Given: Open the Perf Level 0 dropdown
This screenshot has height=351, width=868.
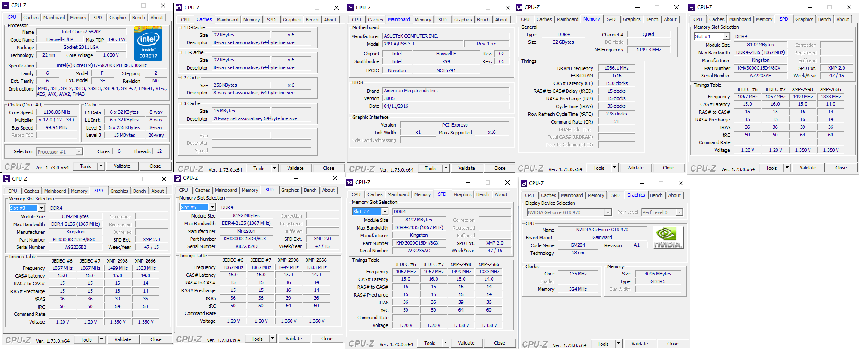Looking at the screenshot, I should coord(679,212).
